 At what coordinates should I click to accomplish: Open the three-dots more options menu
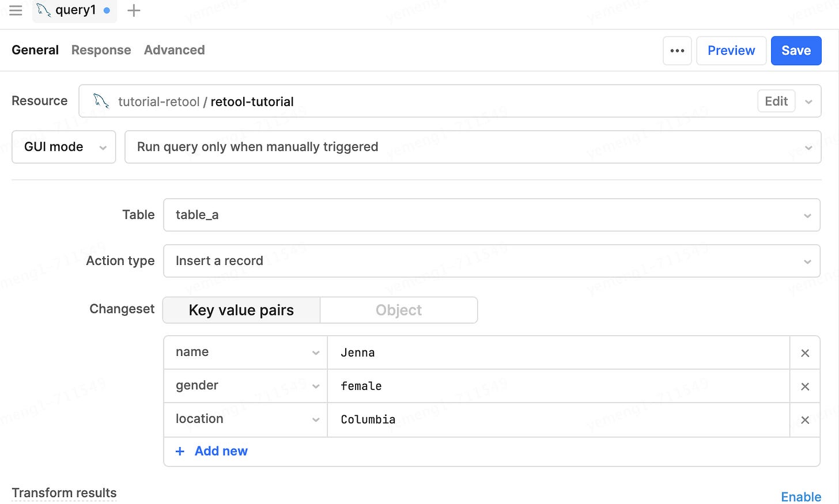pyautogui.click(x=677, y=51)
